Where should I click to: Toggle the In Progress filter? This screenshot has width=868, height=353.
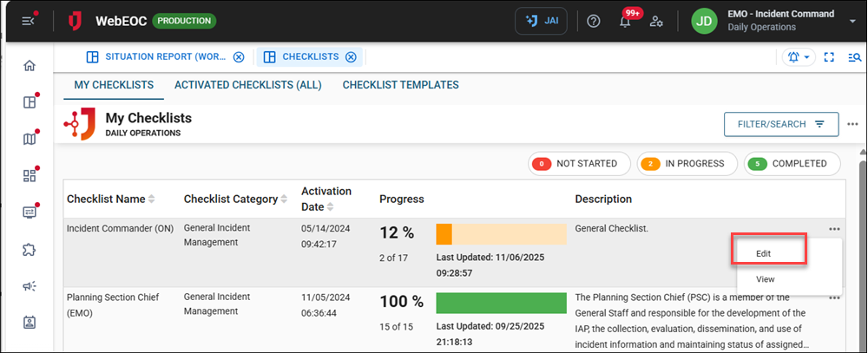(687, 163)
